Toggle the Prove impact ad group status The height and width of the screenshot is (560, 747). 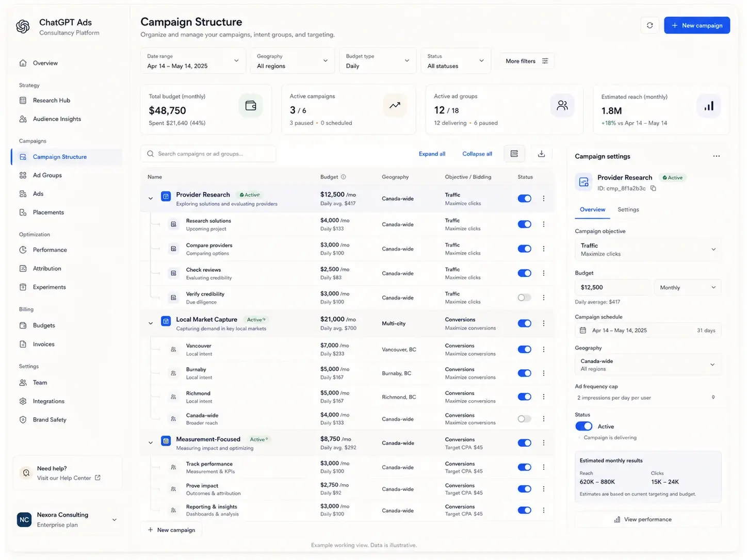525,489
